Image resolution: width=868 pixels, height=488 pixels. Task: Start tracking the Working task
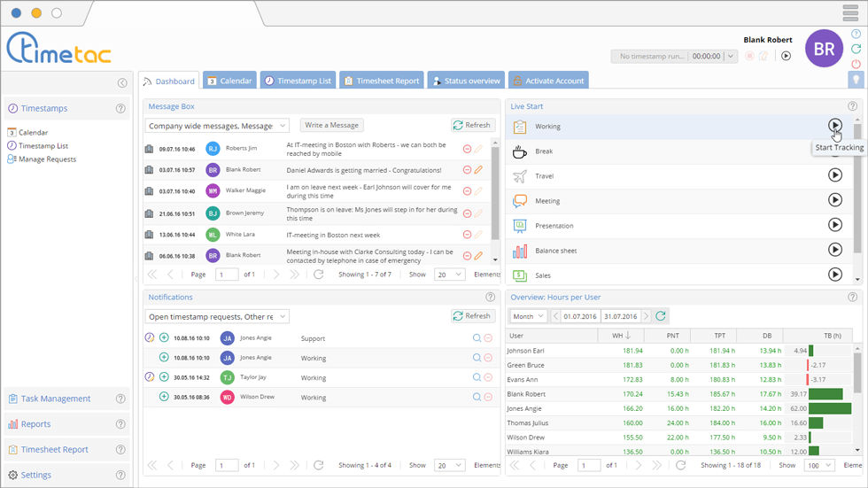[834, 126]
